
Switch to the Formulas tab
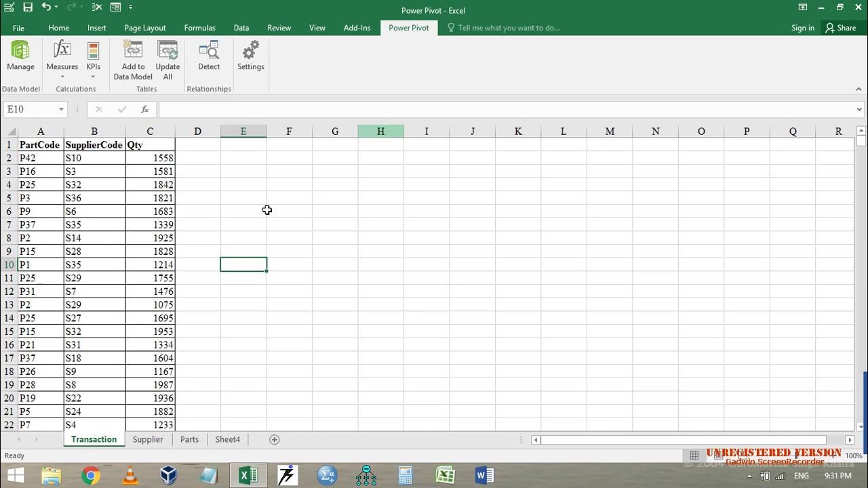(x=199, y=28)
